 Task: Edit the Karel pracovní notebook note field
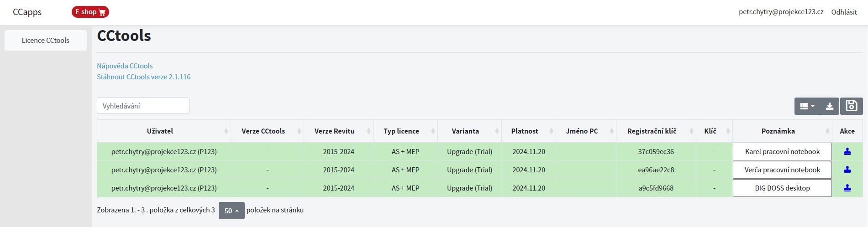click(782, 152)
